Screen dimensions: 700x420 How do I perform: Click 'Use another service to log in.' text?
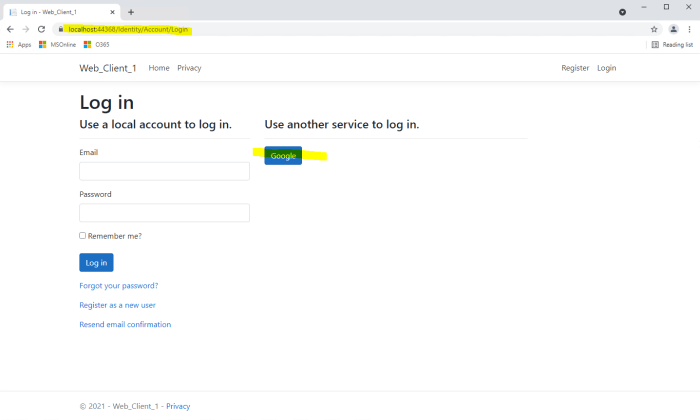tap(342, 125)
